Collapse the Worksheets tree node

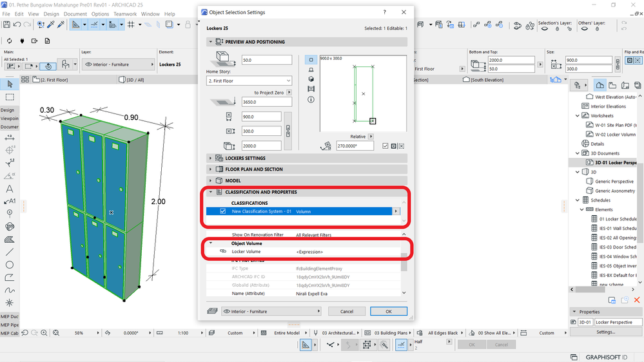coord(578,116)
